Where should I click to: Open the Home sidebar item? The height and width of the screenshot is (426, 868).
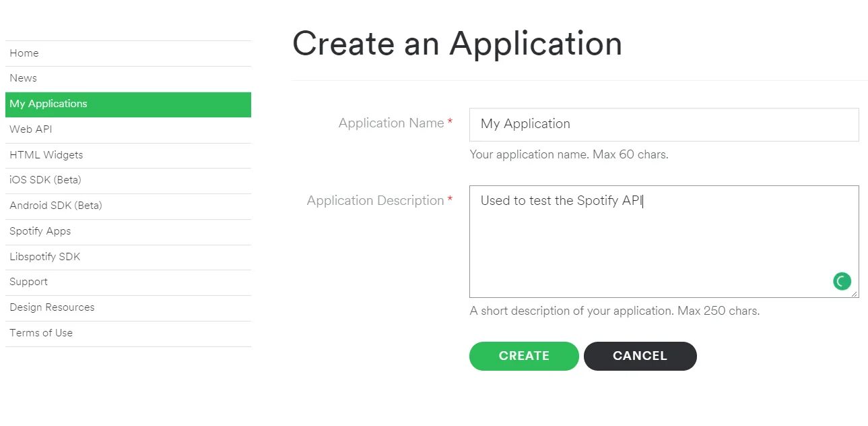click(128, 53)
